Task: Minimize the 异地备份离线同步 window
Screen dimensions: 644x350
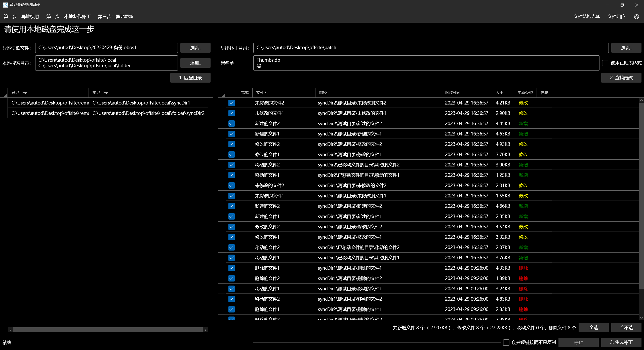Action: tap(608, 5)
